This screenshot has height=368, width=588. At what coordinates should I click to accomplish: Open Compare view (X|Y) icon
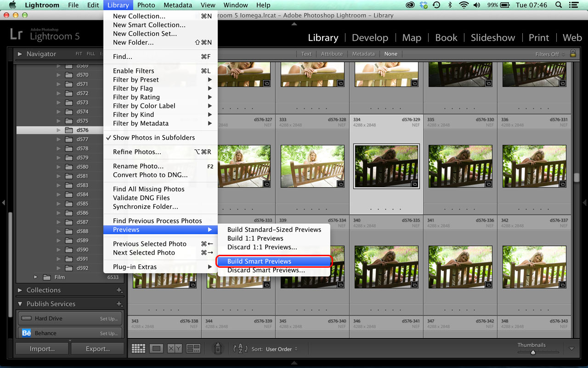(x=175, y=349)
